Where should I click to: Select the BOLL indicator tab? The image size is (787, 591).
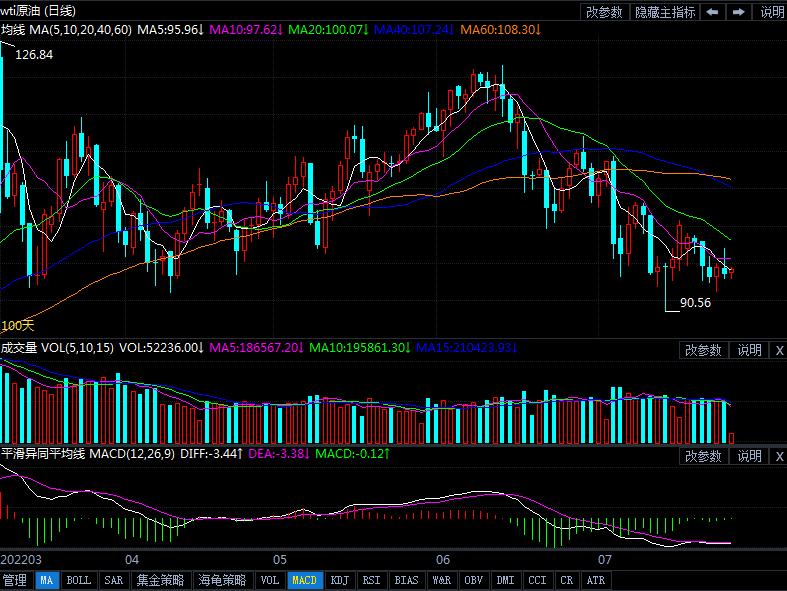tap(78, 580)
